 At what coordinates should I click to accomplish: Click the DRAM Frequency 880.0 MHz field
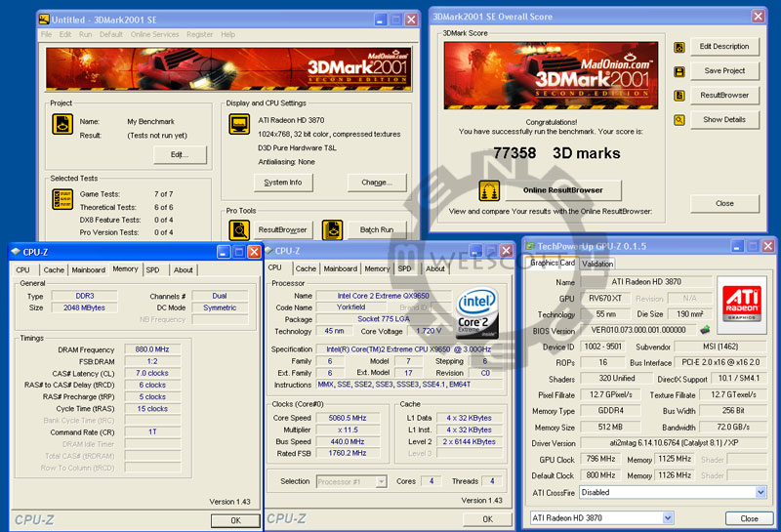pyautogui.click(x=152, y=349)
